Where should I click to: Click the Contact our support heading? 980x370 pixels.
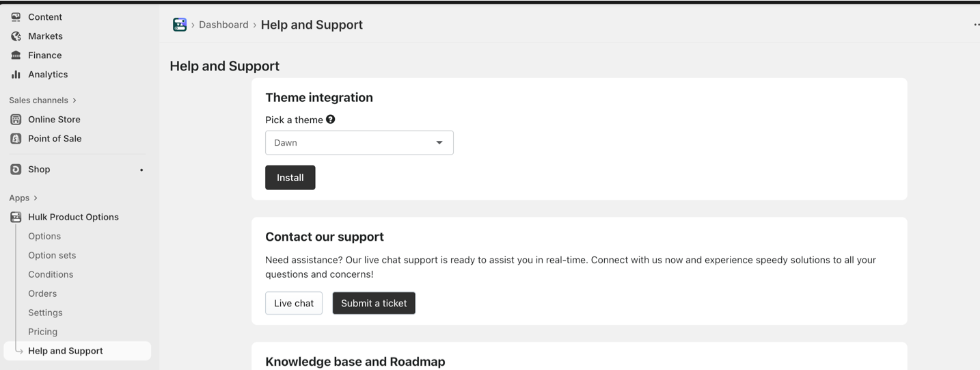tap(325, 237)
